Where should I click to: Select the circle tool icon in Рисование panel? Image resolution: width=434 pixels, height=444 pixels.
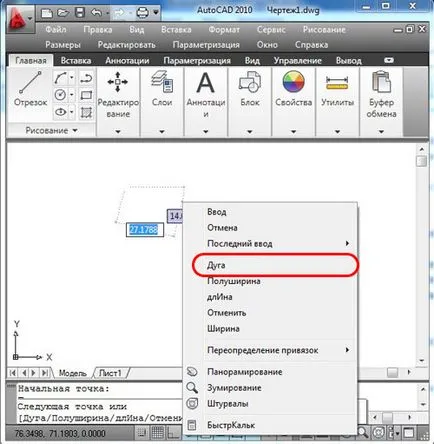[x=60, y=95]
